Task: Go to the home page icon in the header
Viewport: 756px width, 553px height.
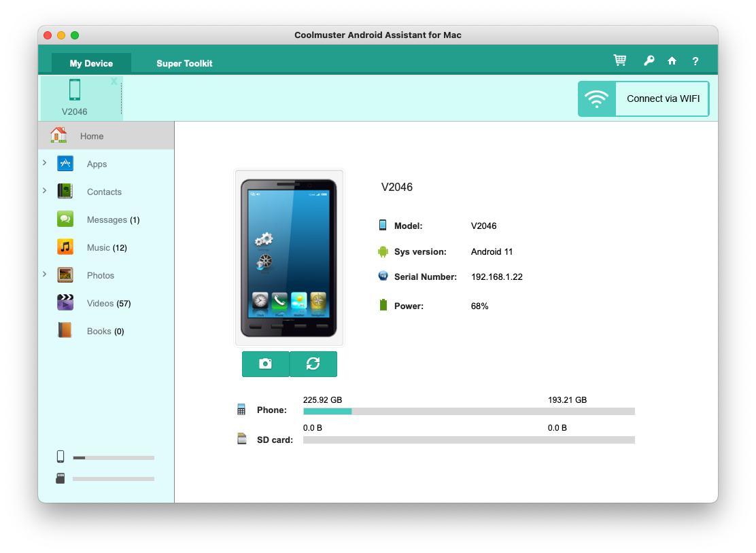Action: pyautogui.click(x=672, y=60)
